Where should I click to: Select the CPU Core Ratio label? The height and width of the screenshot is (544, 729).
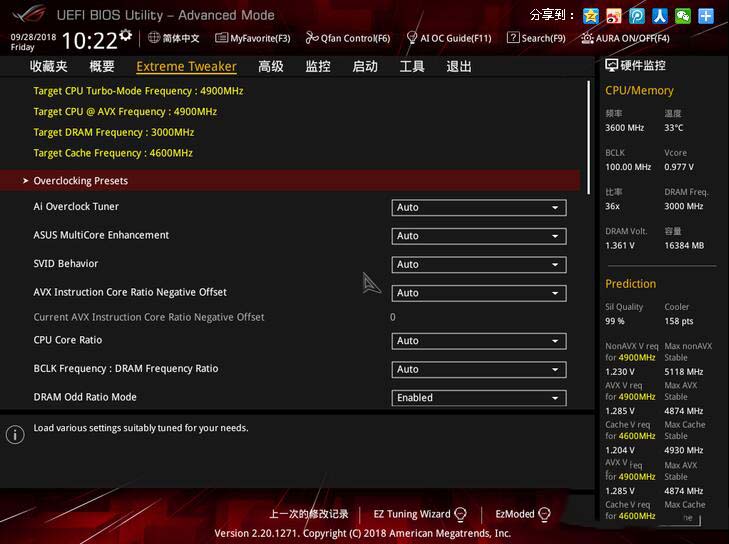pos(67,340)
